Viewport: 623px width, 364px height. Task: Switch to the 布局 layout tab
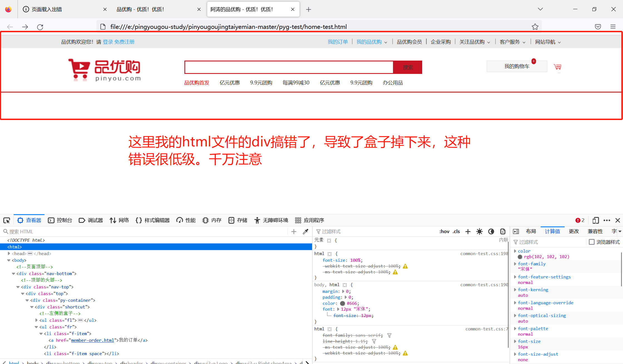click(x=531, y=231)
